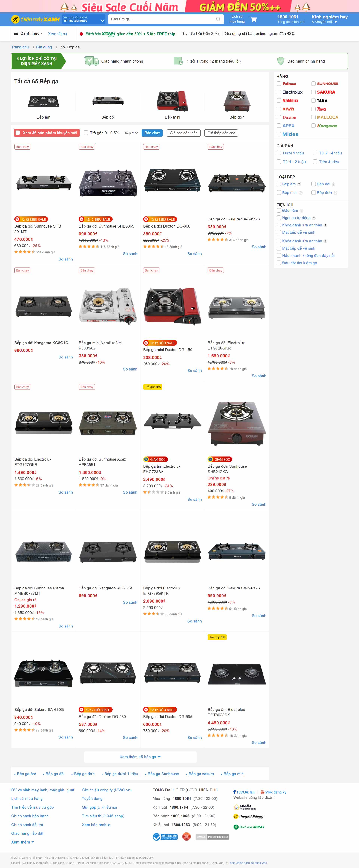The height and width of the screenshot is (868, 359).
Task: Check the Dưới 1 triệu price filter
Action: (x=279, y=153)
